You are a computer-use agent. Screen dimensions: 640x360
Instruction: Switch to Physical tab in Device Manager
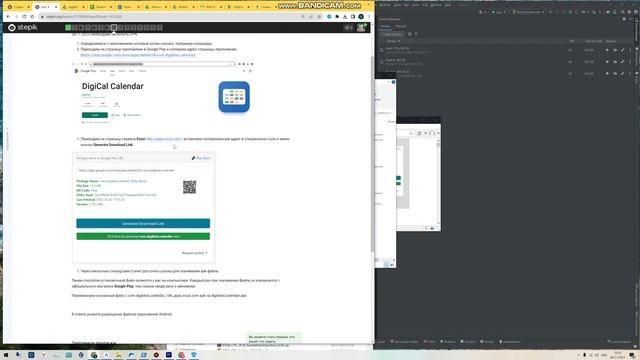[401, 26]
